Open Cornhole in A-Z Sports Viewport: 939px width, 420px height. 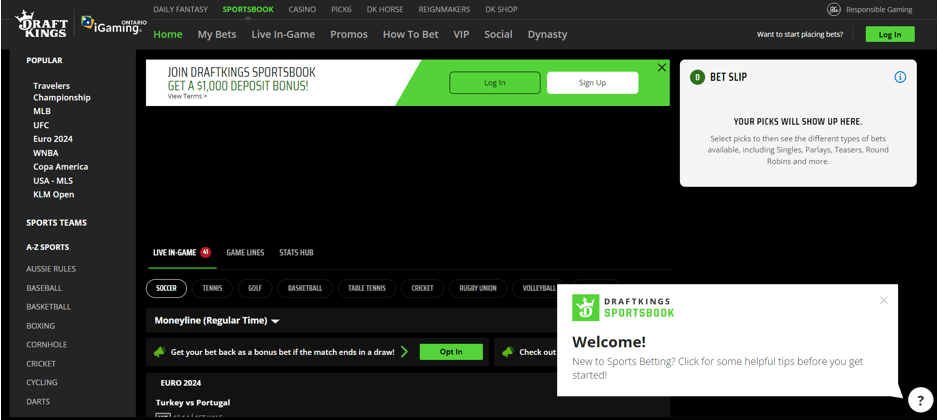47,345
